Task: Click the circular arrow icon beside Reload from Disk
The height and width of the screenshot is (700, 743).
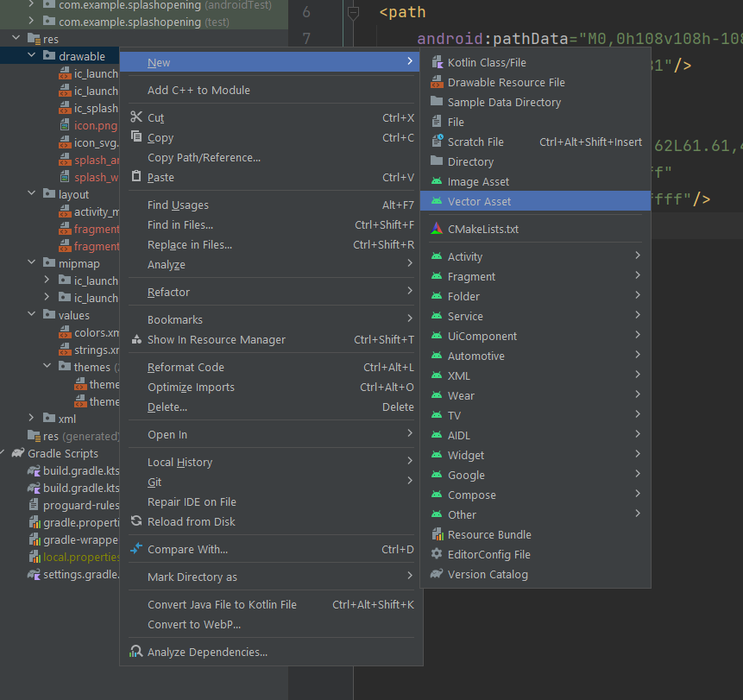Action: pos(136,521)
